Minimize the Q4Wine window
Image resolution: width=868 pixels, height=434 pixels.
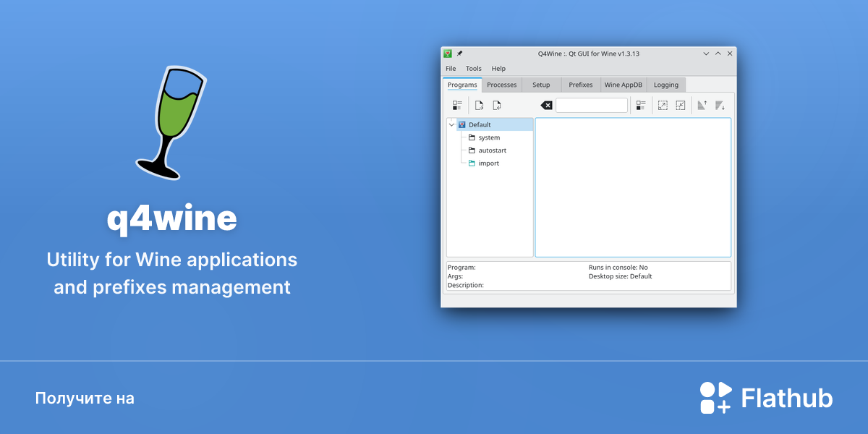(x=707, y=54)
